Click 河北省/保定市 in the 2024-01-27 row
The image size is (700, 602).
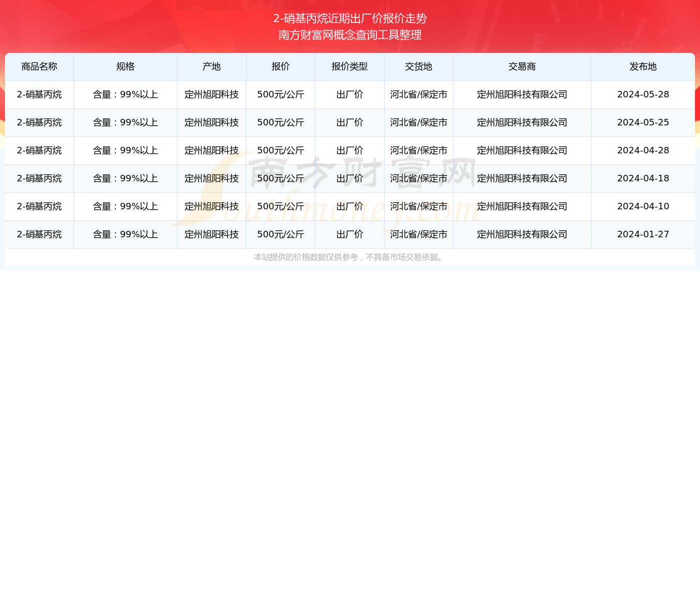418,234
